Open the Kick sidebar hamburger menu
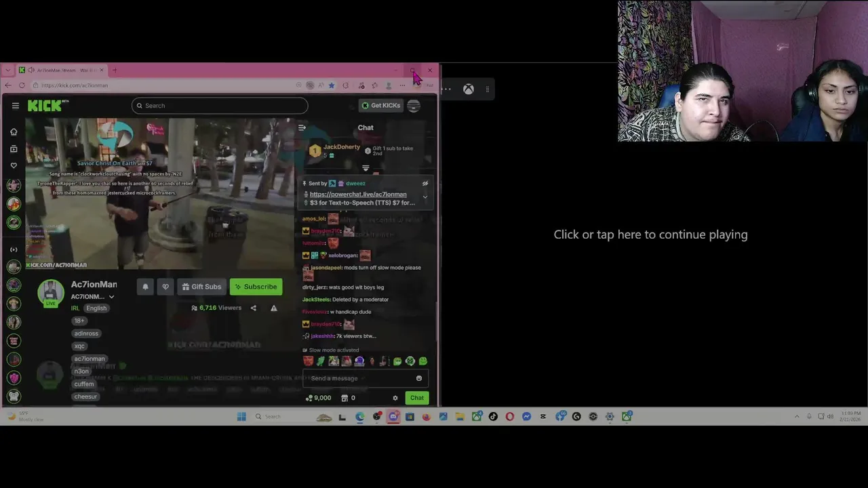Viewport: 868px width, 488px height. (15, 106)
